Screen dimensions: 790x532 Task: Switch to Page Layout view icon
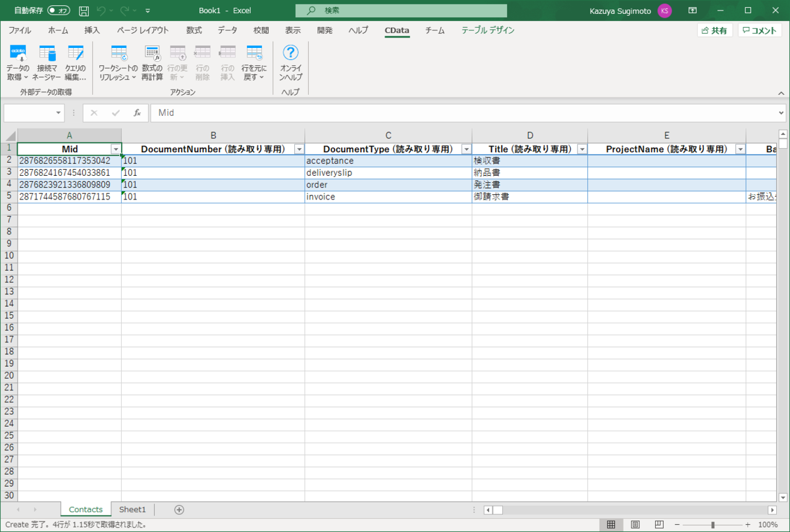(635, 525)
